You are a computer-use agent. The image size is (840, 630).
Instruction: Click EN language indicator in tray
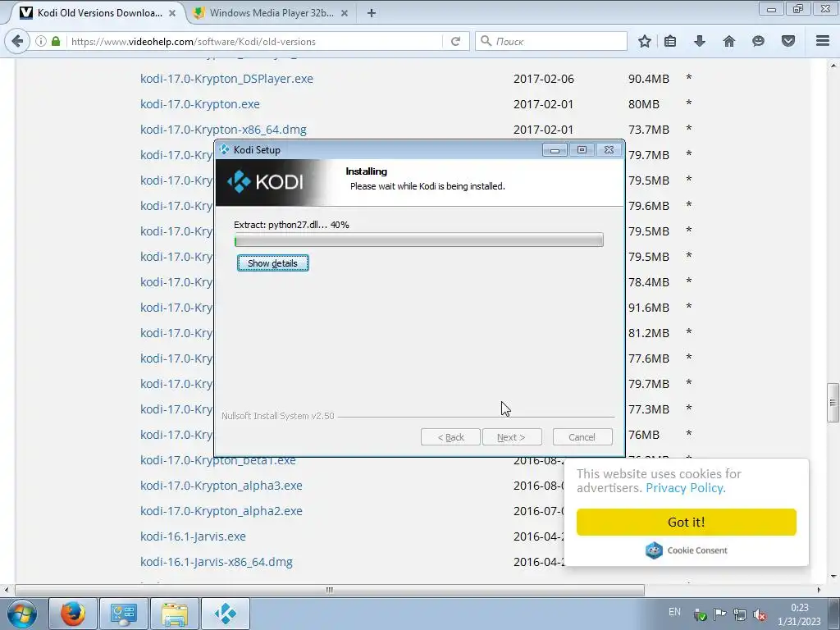(674, 612)
